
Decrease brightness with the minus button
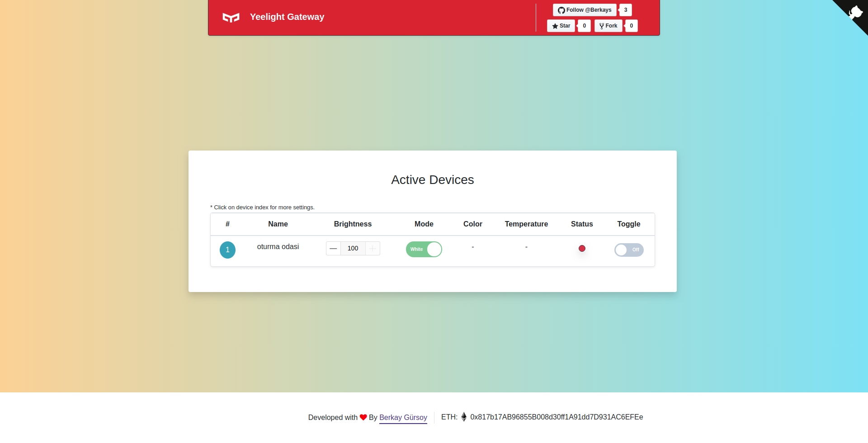pyautogui.click(x=333, y=248)
